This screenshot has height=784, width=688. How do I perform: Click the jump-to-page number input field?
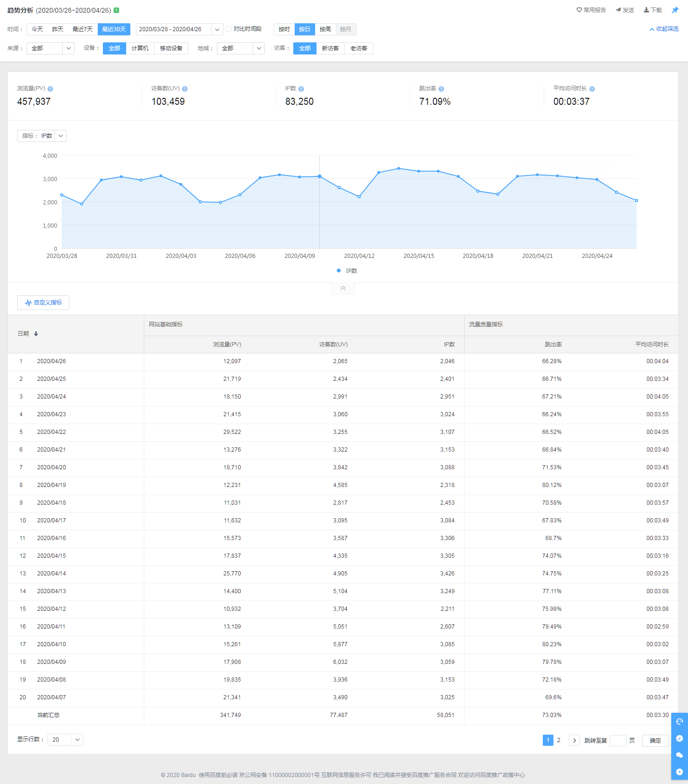(618, 740)
